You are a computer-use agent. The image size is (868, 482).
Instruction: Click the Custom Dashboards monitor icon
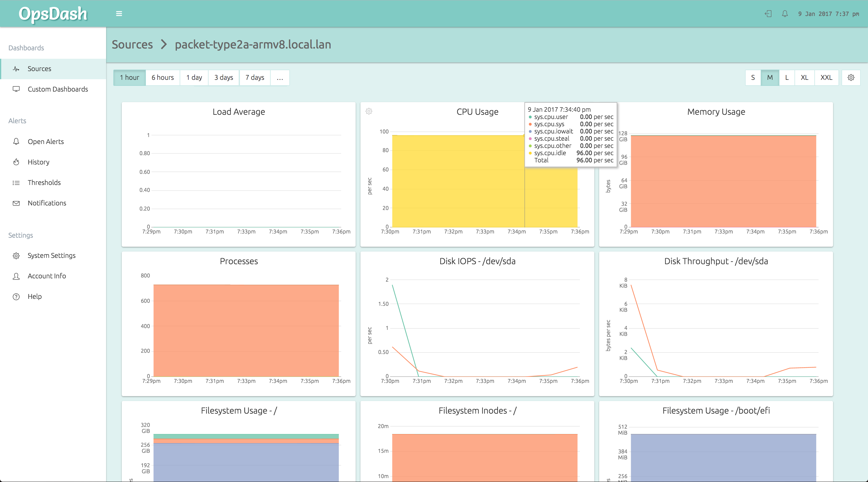[x=16, y=89]
